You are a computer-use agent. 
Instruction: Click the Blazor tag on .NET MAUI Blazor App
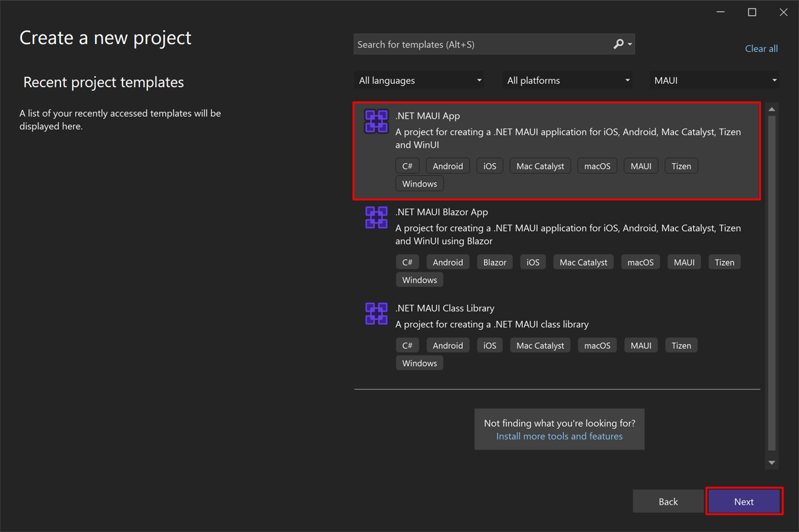[495, 262]
